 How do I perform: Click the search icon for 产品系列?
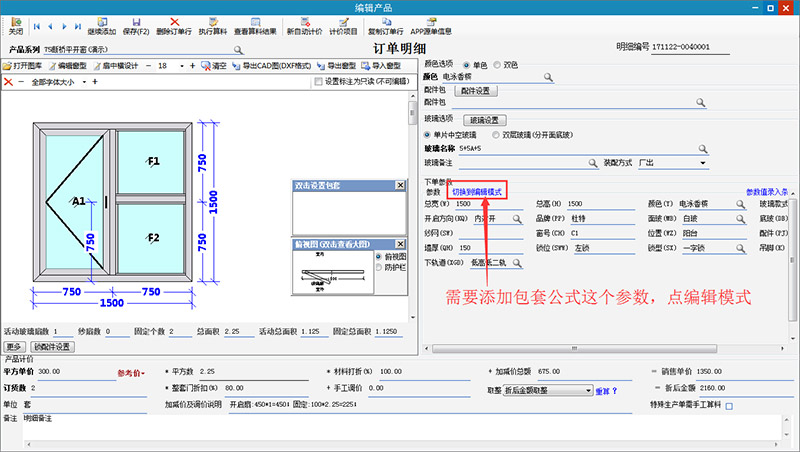pyautogui.click(x=238, y=50)
